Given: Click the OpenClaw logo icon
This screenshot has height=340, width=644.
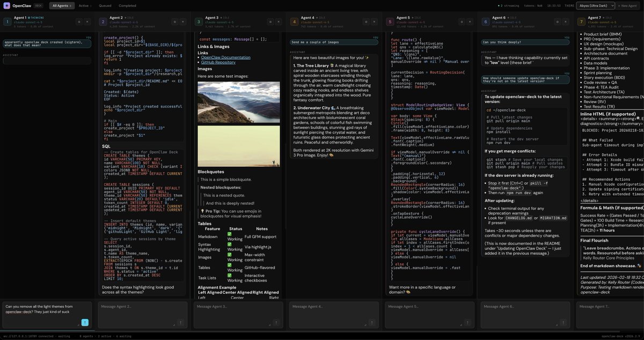Looking at the screenshot, I should click(6, 5).
